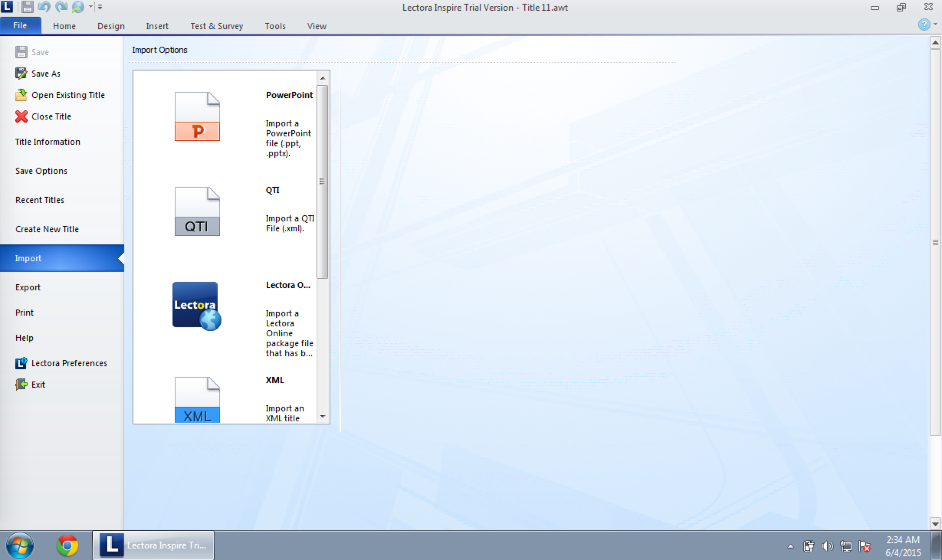This screenshot has width=942, height=560.
Task: Show hidden system tray icons arrow
Action: (790, 547)
